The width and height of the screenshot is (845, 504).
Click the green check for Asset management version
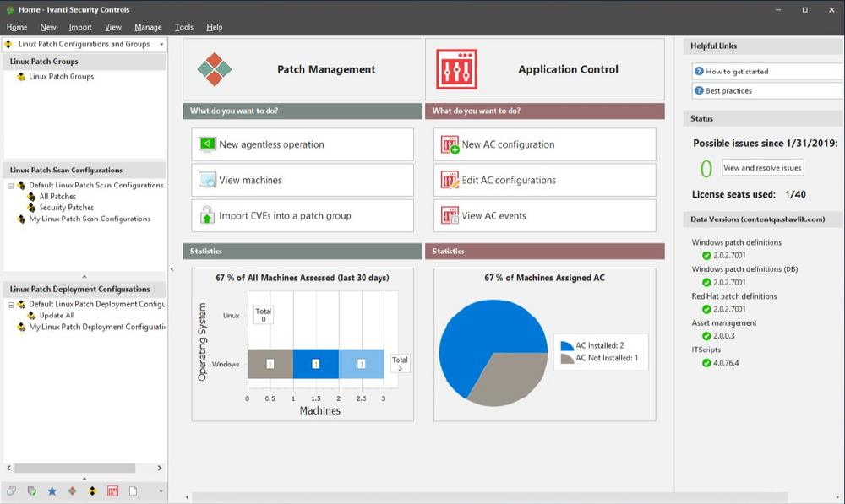click(x=706, y=336)
